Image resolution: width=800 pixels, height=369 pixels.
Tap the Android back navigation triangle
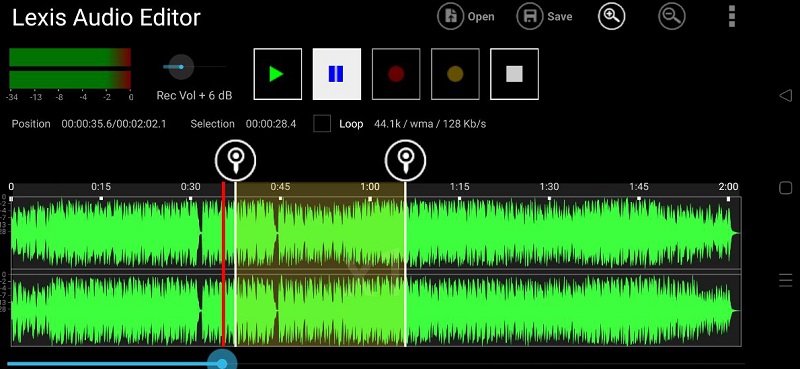[785, 95]
